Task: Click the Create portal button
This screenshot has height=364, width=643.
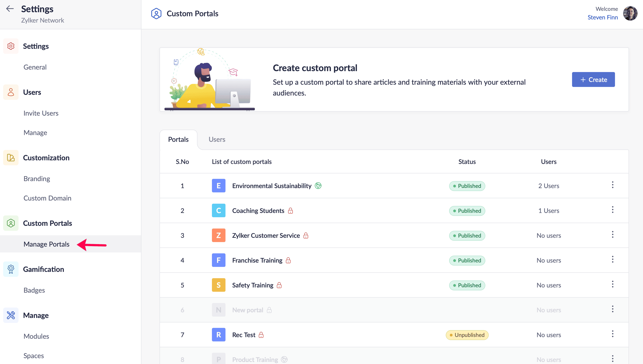Action: click(x=593, y=79)
